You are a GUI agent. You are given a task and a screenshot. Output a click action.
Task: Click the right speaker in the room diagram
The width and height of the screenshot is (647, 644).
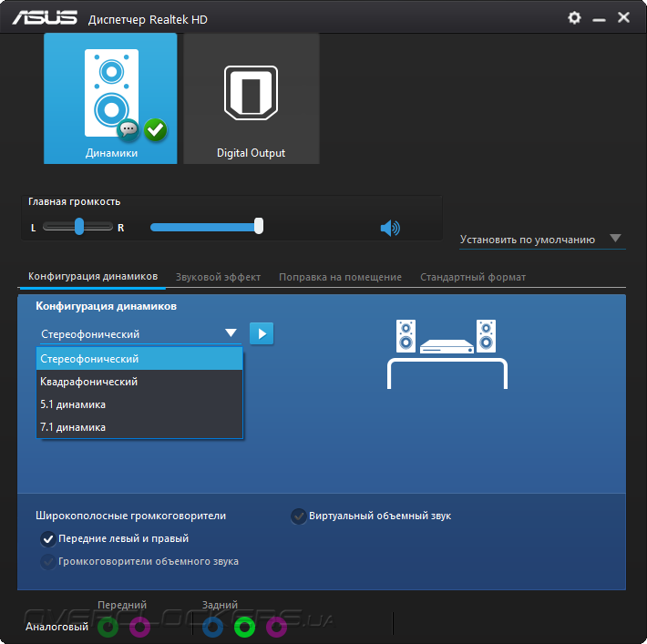(486, 336)
